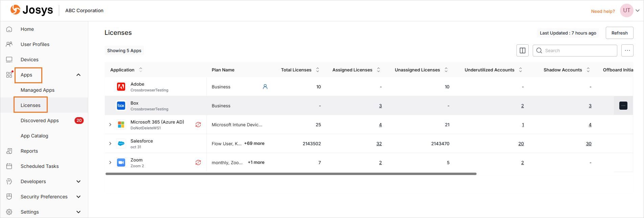Expand the Zoom row
Viewport: 644px width, 218px height.
coord(110,162)
